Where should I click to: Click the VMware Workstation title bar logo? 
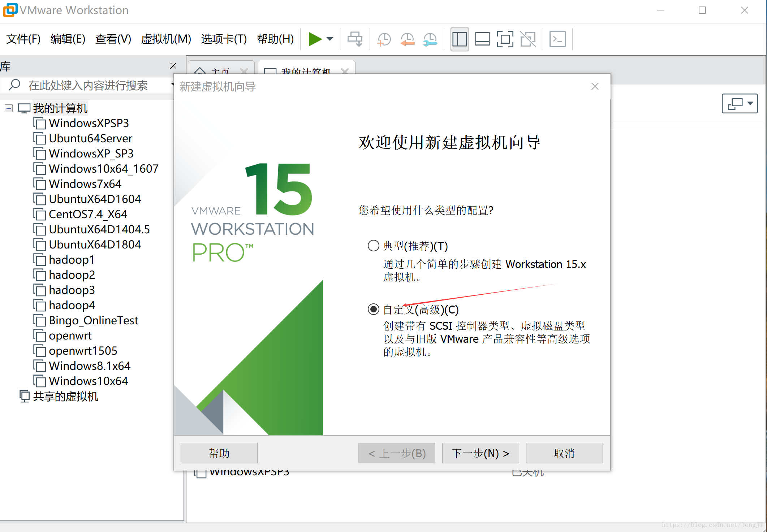coord(10,10)
